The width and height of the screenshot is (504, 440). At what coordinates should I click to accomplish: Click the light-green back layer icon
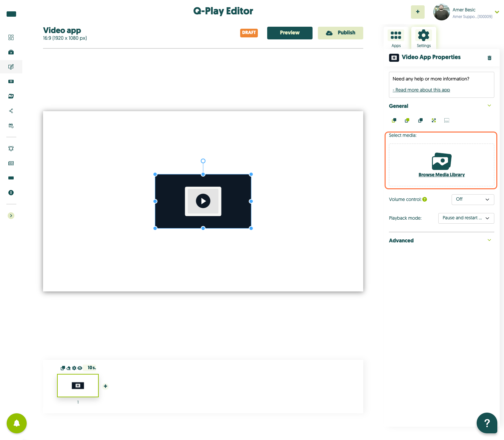tap(394, 120)
